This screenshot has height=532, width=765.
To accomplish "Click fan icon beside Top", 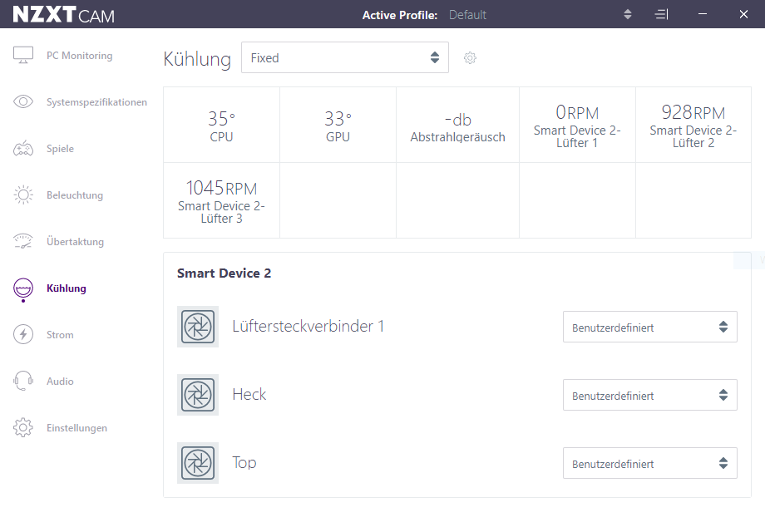I will 198,463.
